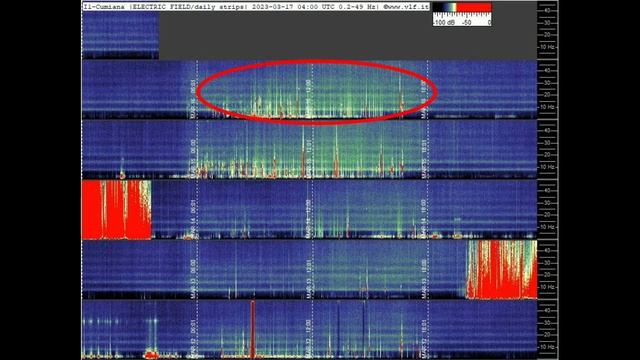This screenshot has height=360, width=640.
Task: Select the MAR 13 evening time marker label
Action: 424,279
